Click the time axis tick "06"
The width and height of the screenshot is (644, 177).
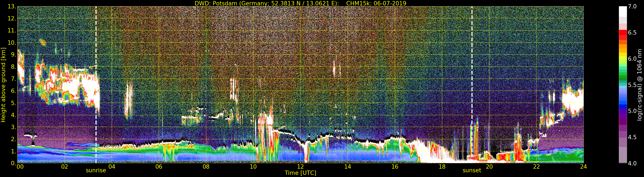pos(159,167)
